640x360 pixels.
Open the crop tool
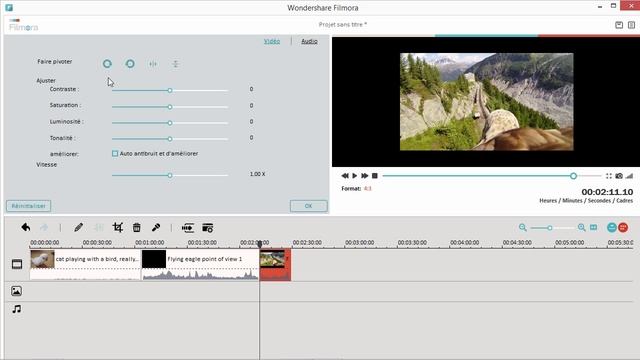click(x=118, y=227)
